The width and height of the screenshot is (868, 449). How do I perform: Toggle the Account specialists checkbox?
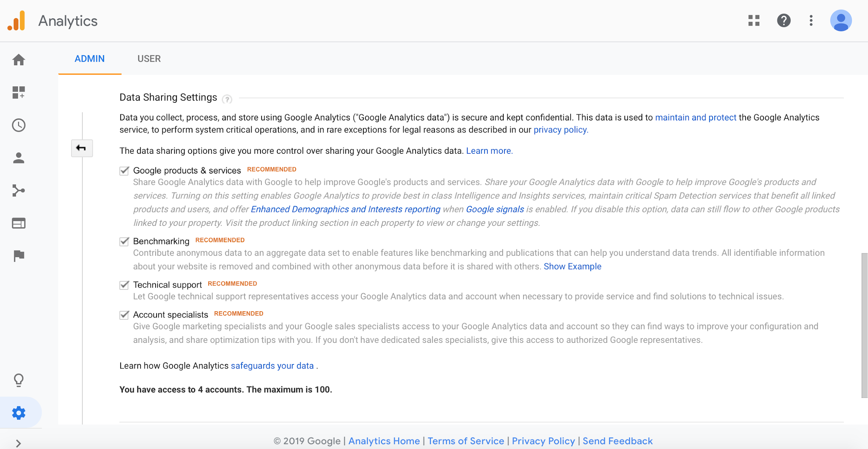tap(124, 315)
